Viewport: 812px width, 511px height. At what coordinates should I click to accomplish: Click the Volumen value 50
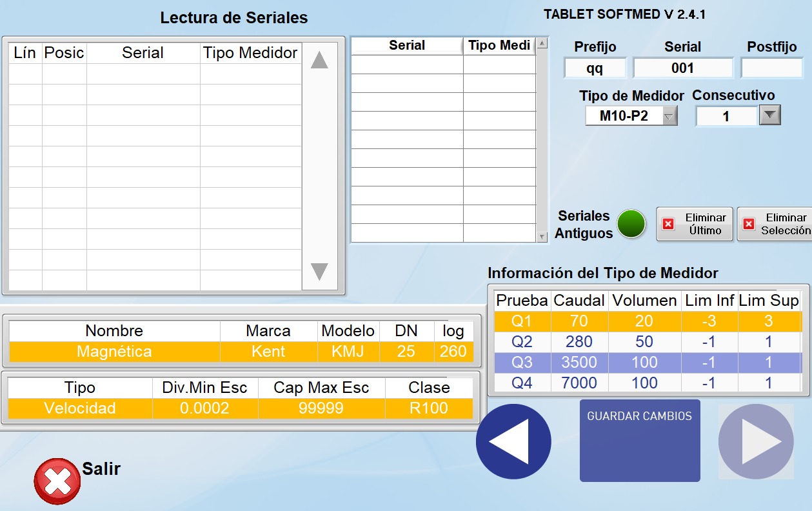(x=644, y=342)
